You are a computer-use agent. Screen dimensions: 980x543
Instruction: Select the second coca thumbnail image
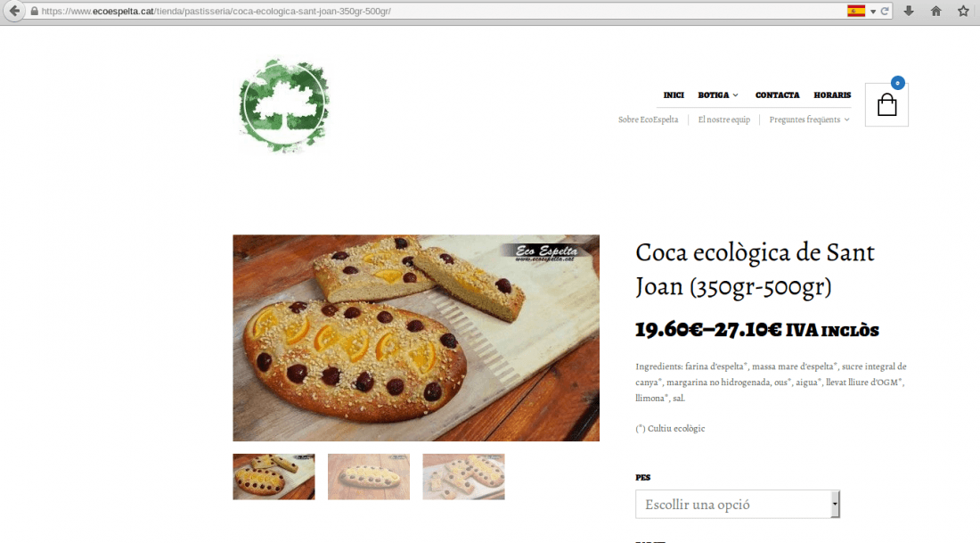tap(369, 477)
